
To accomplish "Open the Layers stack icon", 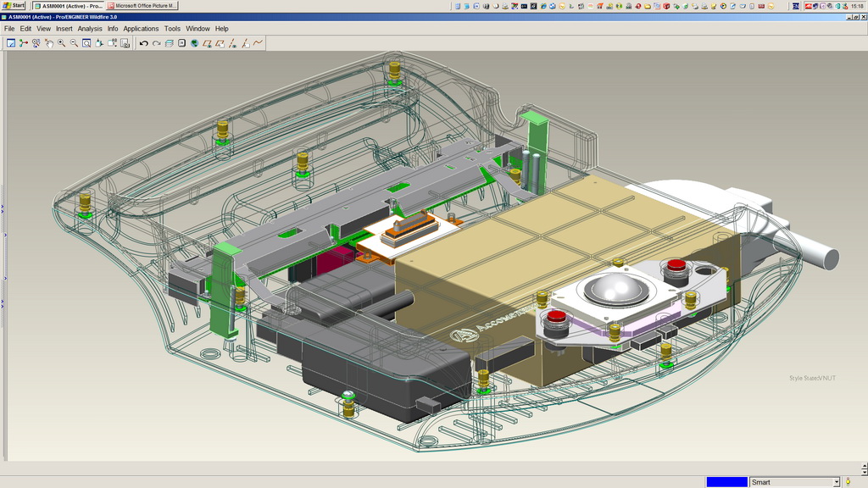I will click(x=169, y=43).
